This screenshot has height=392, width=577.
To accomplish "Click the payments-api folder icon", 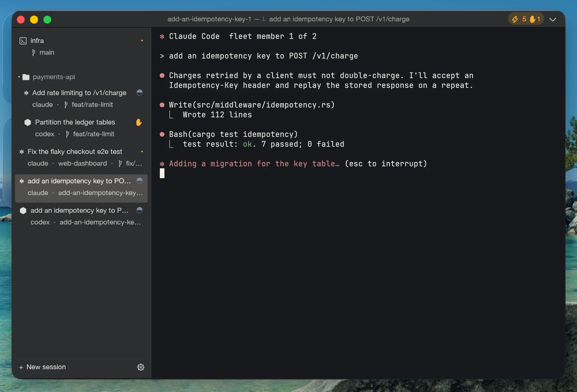I will 26,77.
